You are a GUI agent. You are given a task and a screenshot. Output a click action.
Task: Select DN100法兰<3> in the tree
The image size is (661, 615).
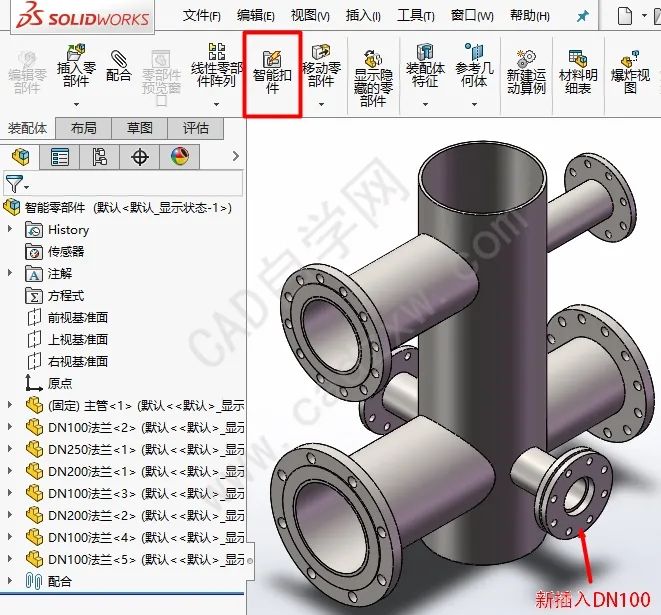point(135,493)
